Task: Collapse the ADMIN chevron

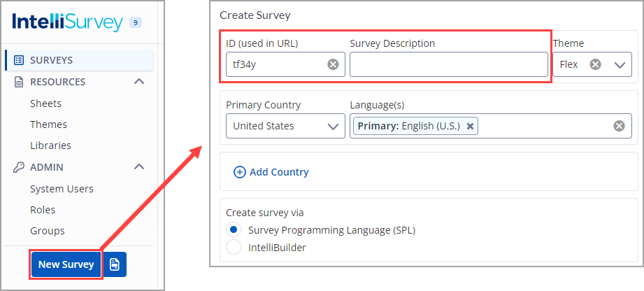Action: point(139,167)
